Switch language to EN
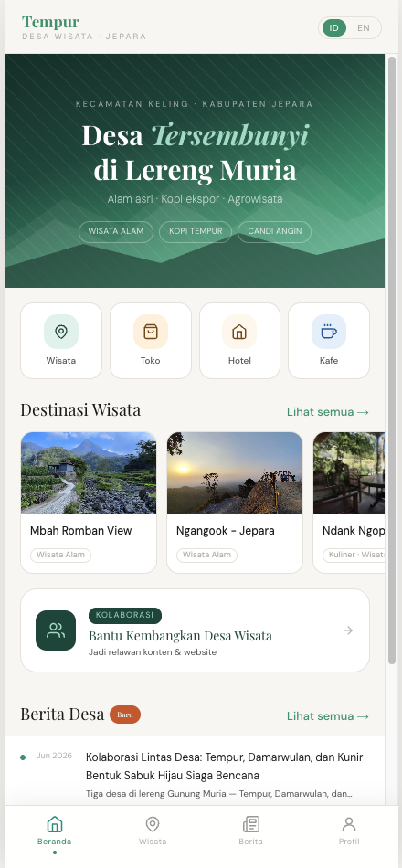The image size is (402, 868). coord(364,27)
